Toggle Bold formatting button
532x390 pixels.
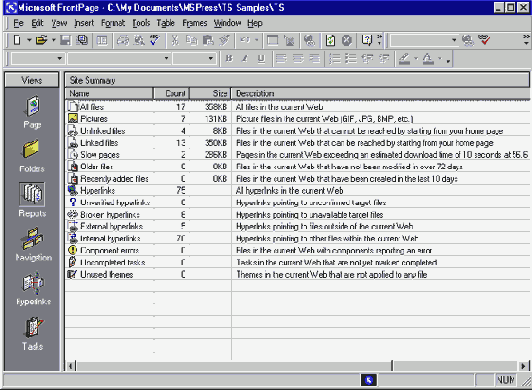pos(229,59)
